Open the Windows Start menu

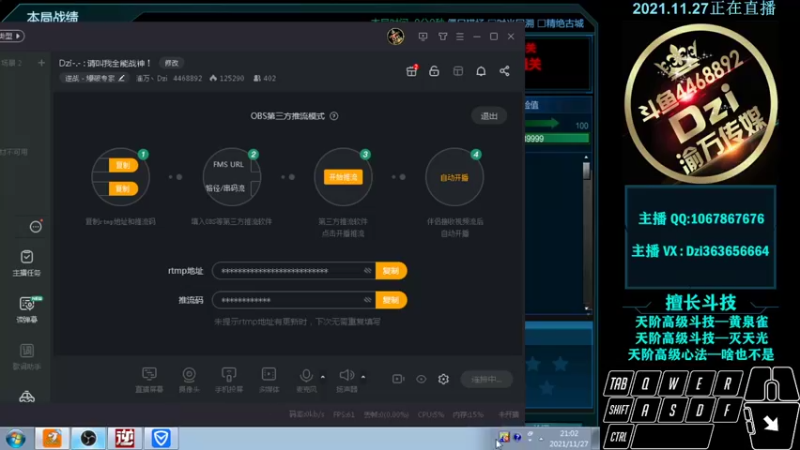pyautogui.click(x=16, y=439)
